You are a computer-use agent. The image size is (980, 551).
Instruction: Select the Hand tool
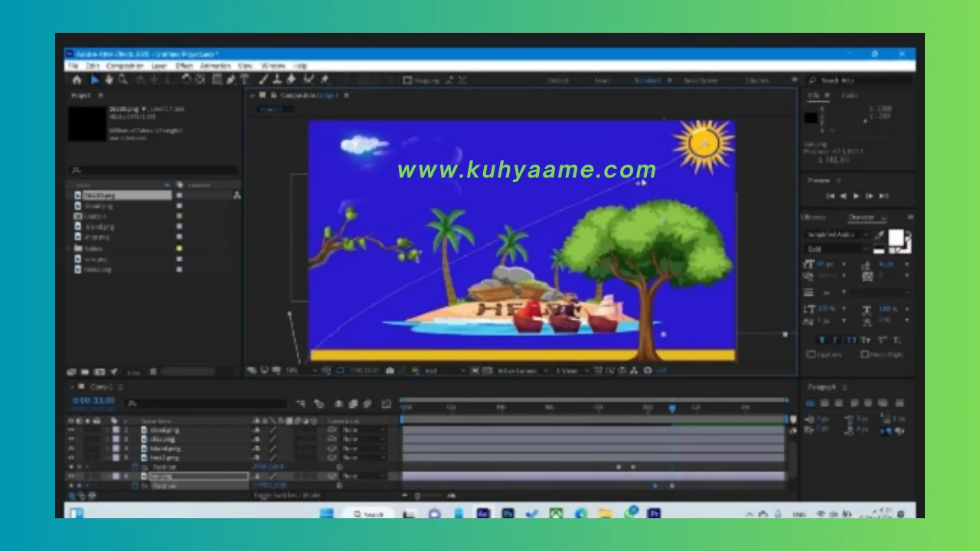click(109, 80)
